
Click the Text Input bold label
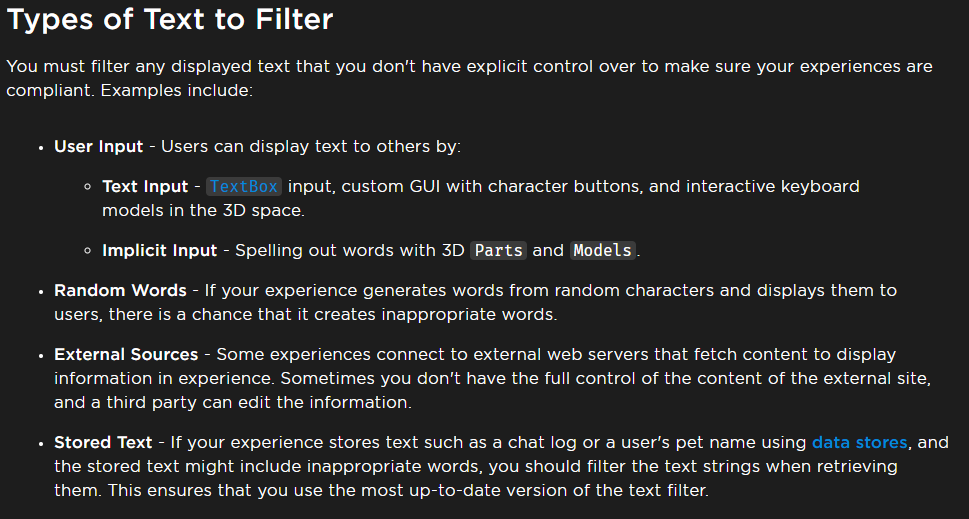[x=145, y=187]
